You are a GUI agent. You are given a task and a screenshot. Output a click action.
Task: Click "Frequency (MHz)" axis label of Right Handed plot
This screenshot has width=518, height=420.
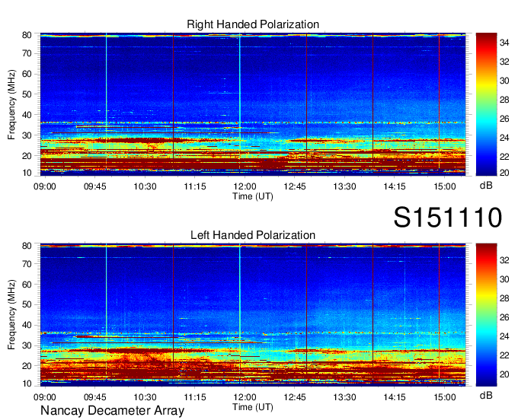pos(11,104)
